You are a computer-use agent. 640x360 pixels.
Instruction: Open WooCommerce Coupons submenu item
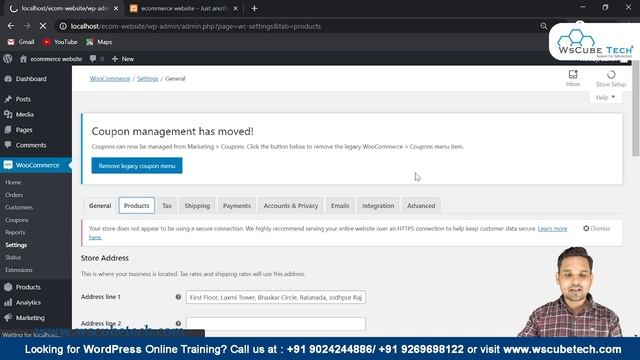(x=17, y=220)
